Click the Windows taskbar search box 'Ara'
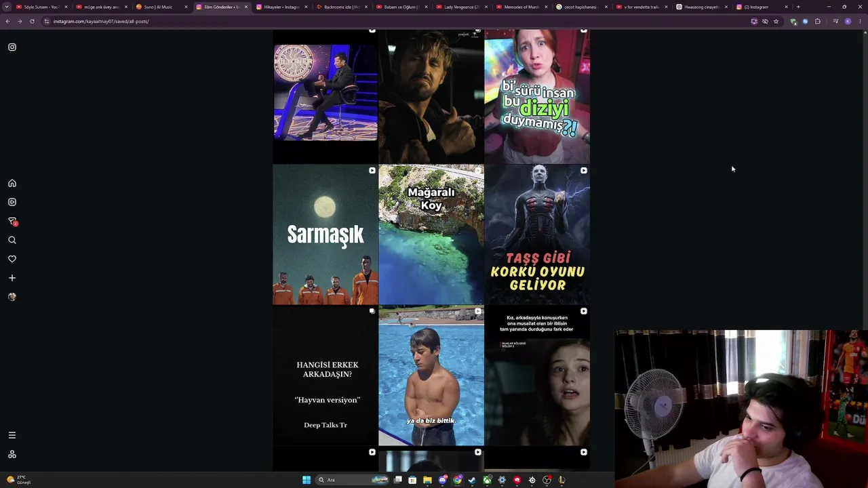The image size is (868, 488). click(353, 480)
